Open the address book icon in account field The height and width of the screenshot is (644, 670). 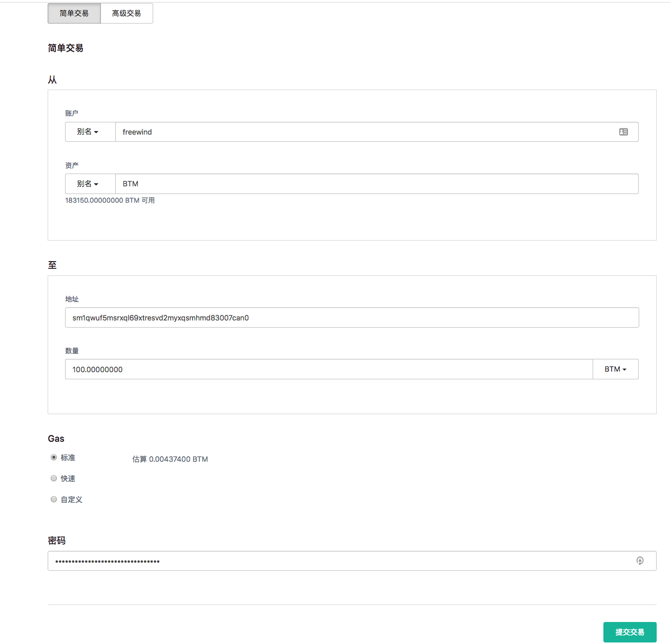pos(623,132)
